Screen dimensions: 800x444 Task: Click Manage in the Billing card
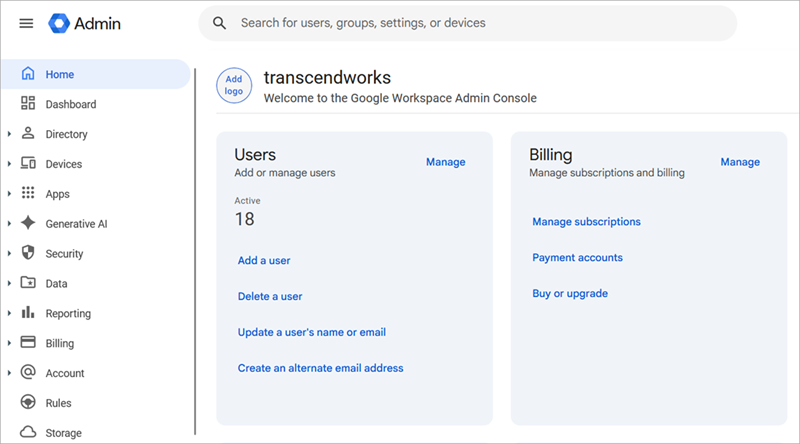click(x=740, y=162)
